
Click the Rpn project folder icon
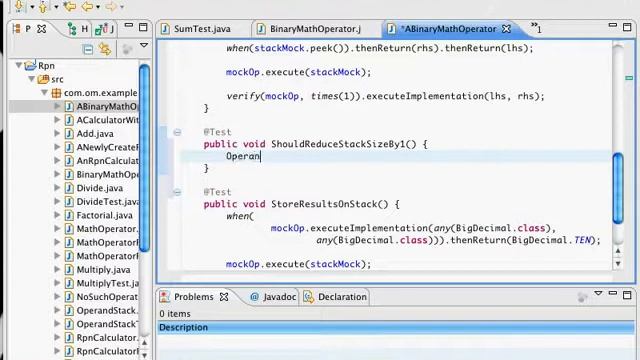coord(31,65)
